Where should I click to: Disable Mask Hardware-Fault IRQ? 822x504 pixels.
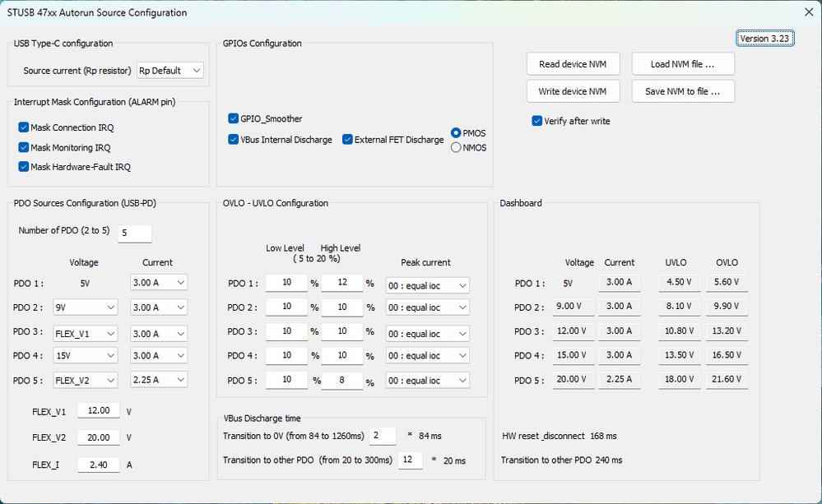[x=23, y=167]
